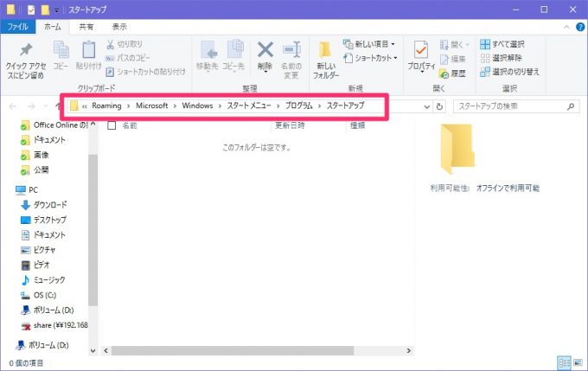Image resolution: width=588 pixels, height=371 pixels.
Task: Switch to 表示 tab
Action: coord(119,27)
